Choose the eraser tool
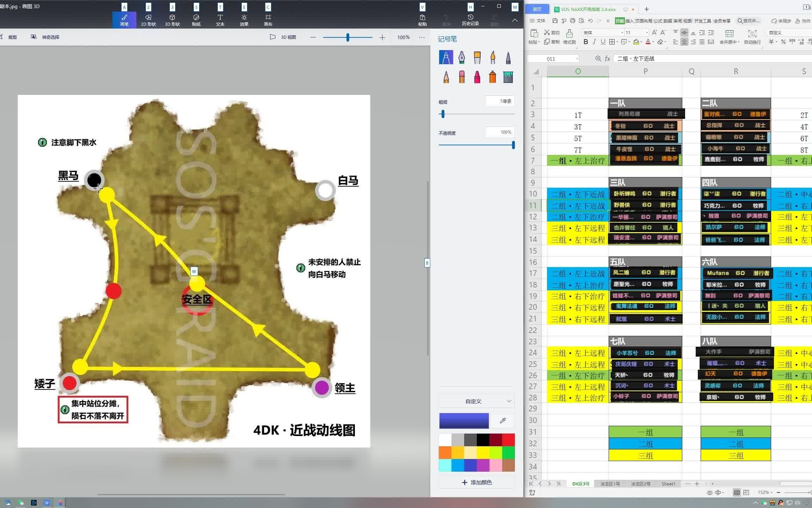The width and height of the screenshot is (812, 508). pyautogui.click(x=462, y=77)
